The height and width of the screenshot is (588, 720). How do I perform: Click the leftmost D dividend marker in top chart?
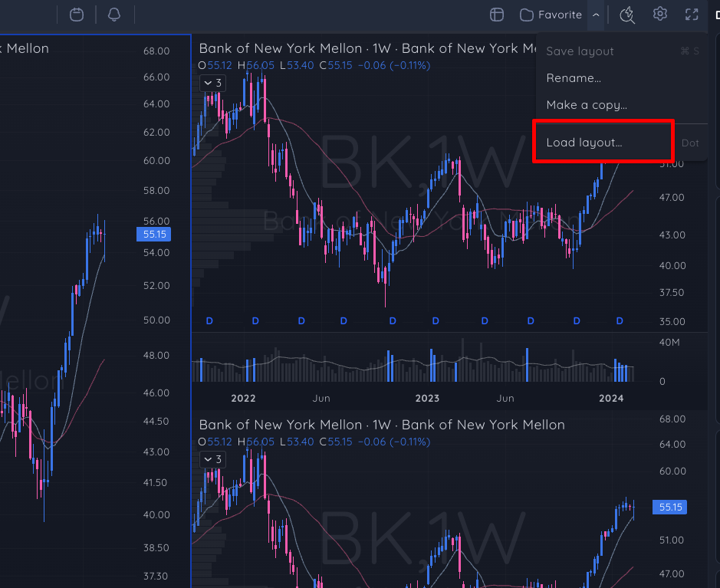coord(209,321)
